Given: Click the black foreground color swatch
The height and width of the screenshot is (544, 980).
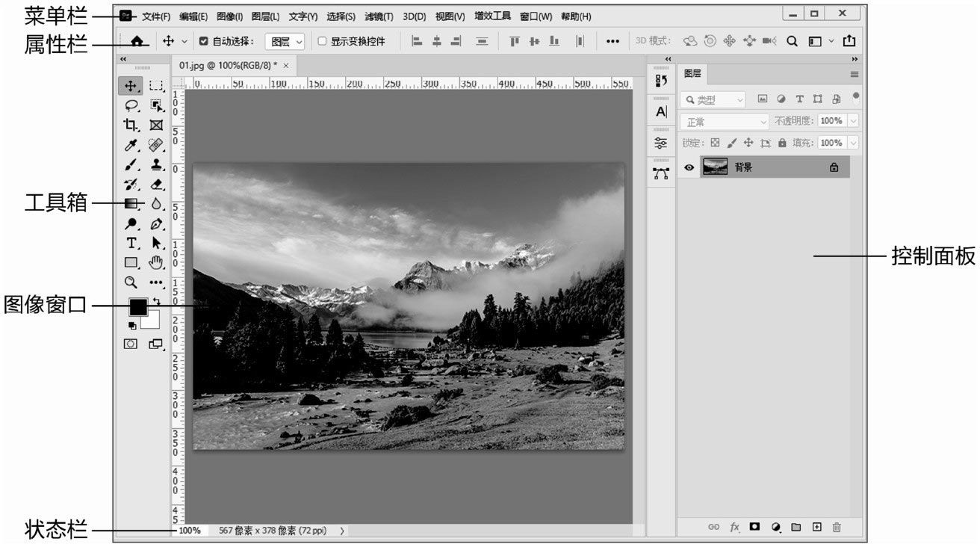Looking at the screenshot, I should (138, 306).
